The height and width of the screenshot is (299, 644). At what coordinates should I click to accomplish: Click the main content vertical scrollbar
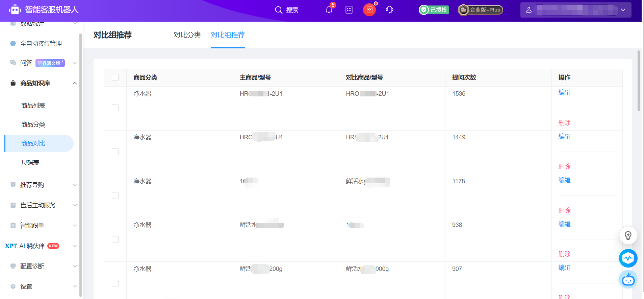click(639, 81)
